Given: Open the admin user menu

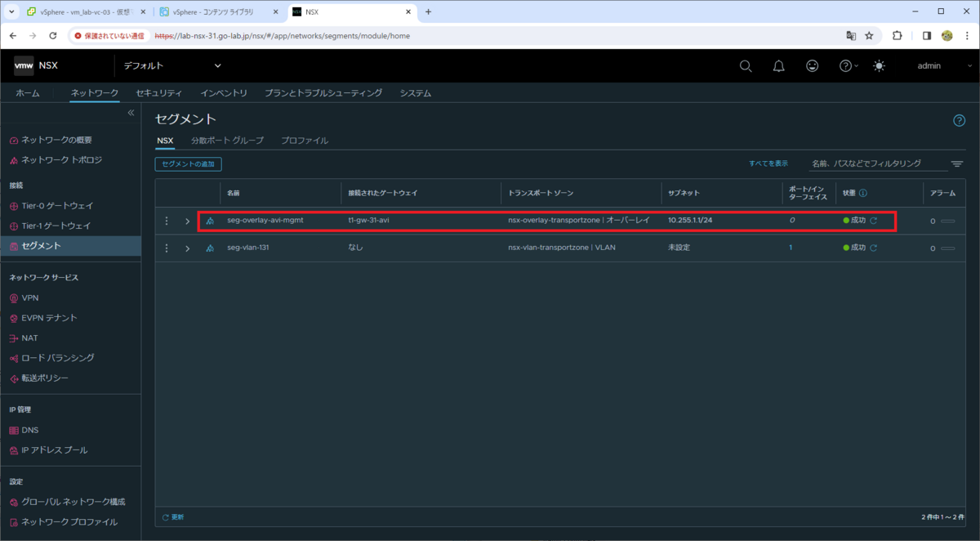Looking at the screenshot, I should pyautogui.click(x=929, y=65).
